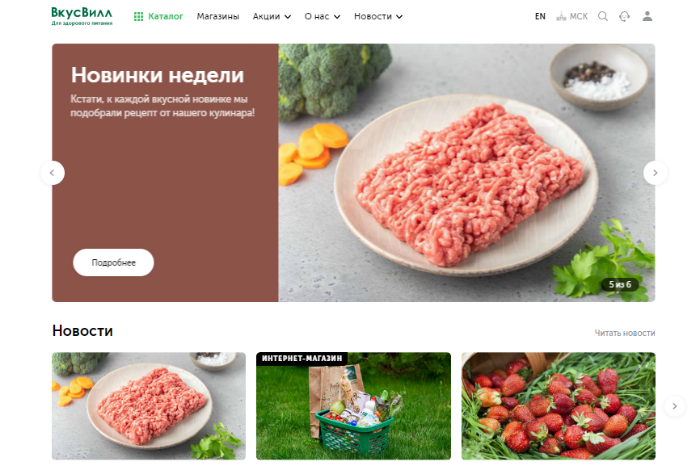The image size is (700, 466).
Task: Open the Магазины menu item
Action: coord(218,17)
